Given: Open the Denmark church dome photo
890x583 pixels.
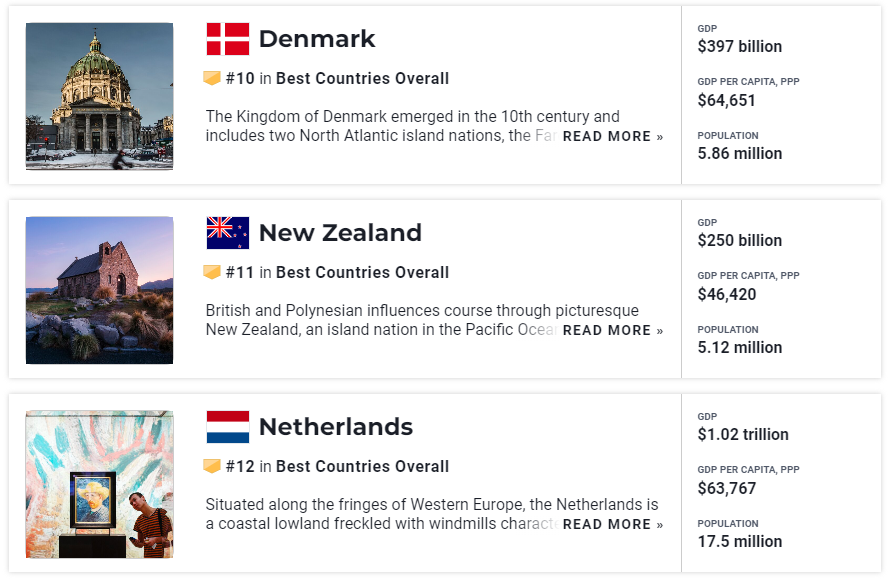Looking at the screenshot, I should (x=99, y=96).
